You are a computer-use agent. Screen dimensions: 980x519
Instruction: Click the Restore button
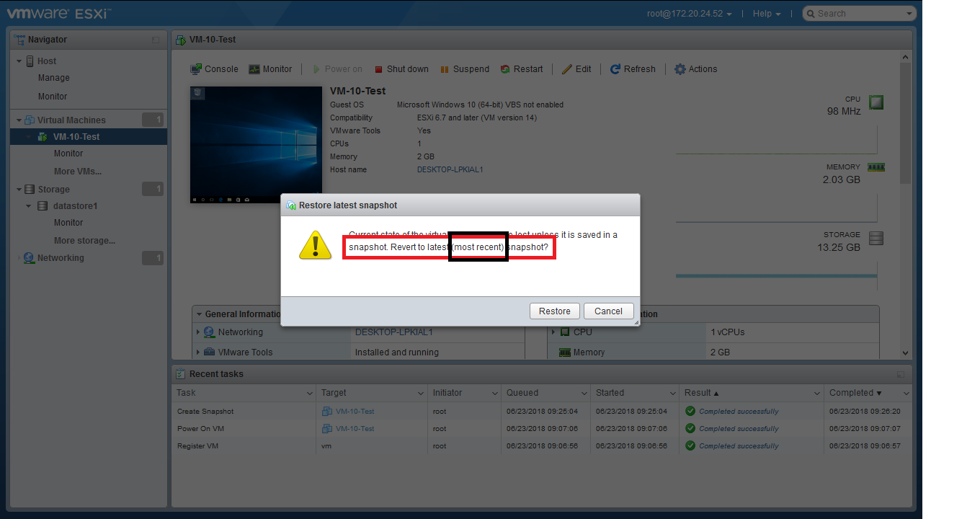(x=554, y=311)
